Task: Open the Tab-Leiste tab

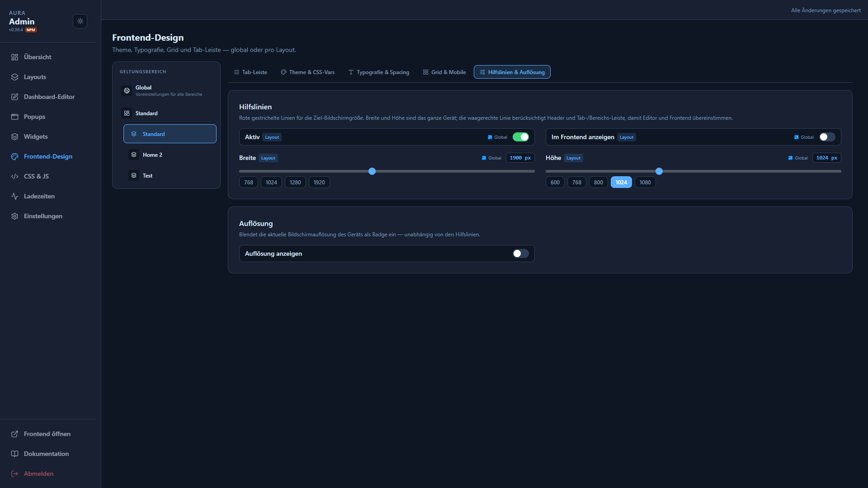Action: tap(250, 72)
